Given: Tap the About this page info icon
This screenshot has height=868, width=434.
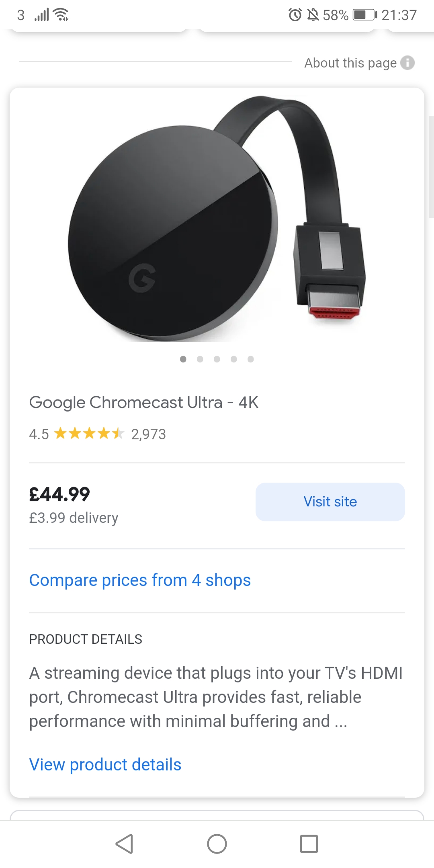Looking at the screenshot, I should [x=407, y=63].
